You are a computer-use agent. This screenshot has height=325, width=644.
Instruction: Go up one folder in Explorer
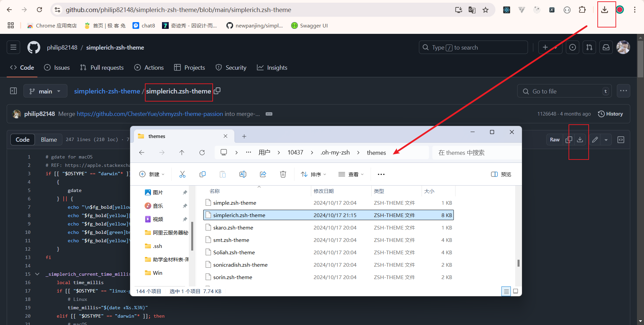coord(182,152)
